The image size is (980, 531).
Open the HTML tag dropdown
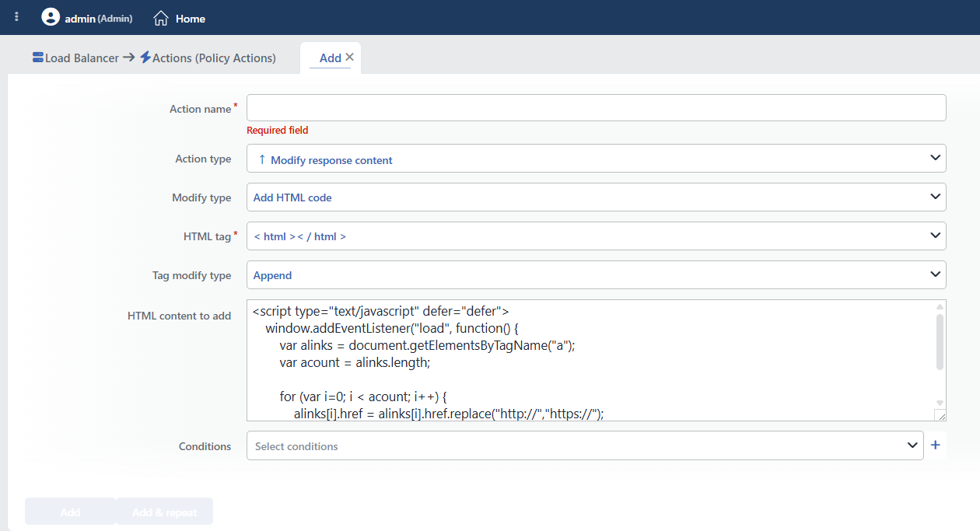tap(597, 236)
